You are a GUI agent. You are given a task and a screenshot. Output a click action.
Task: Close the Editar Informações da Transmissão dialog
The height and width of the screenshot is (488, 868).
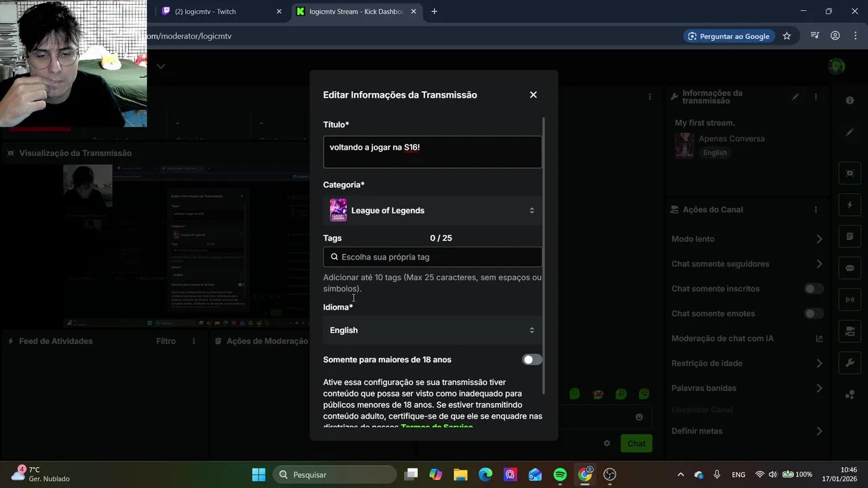[533, 95]
